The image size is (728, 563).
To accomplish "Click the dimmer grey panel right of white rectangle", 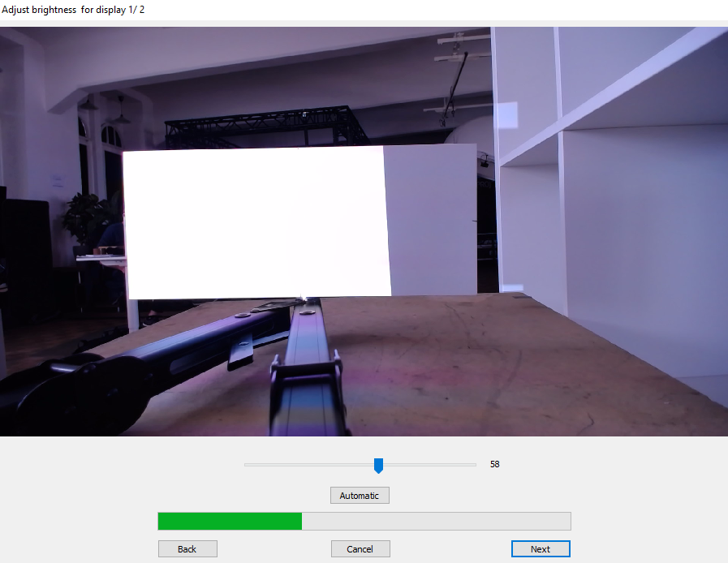I will (431, 219).
